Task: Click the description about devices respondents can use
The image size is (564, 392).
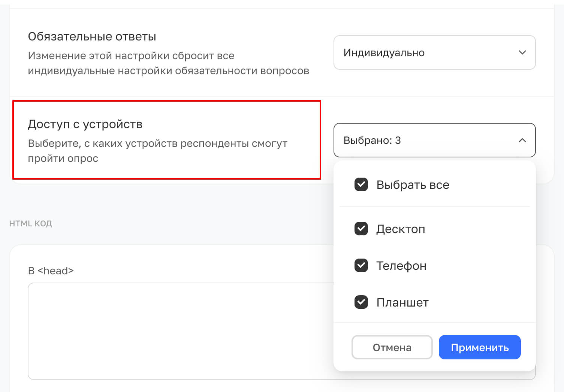Action: click(158, 151)
